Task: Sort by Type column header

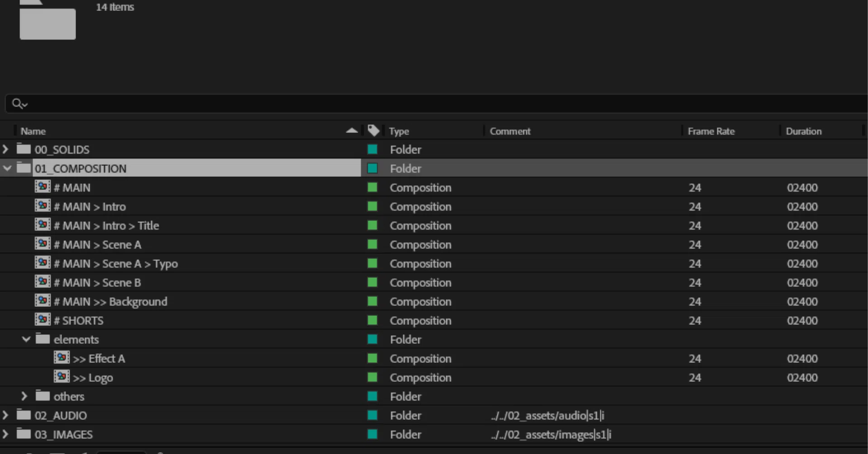Action: [x=399, y=131]
